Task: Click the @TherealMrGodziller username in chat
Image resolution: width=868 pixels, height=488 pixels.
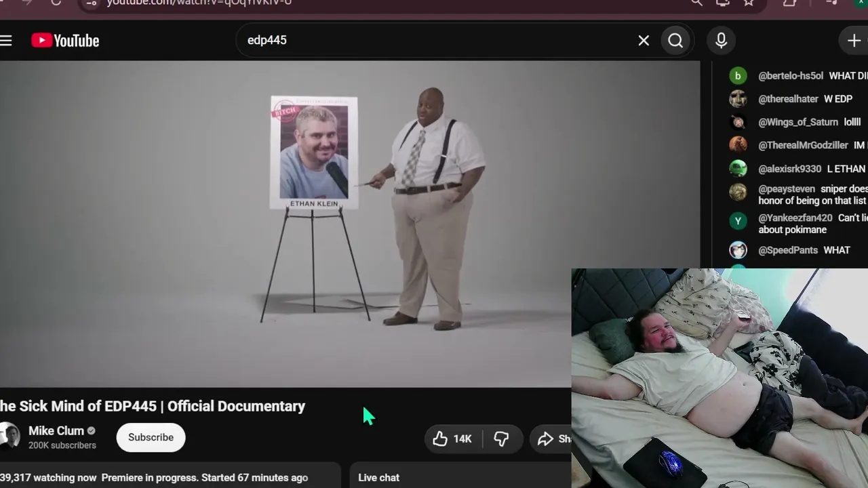Action: click(x=803, y=145)
